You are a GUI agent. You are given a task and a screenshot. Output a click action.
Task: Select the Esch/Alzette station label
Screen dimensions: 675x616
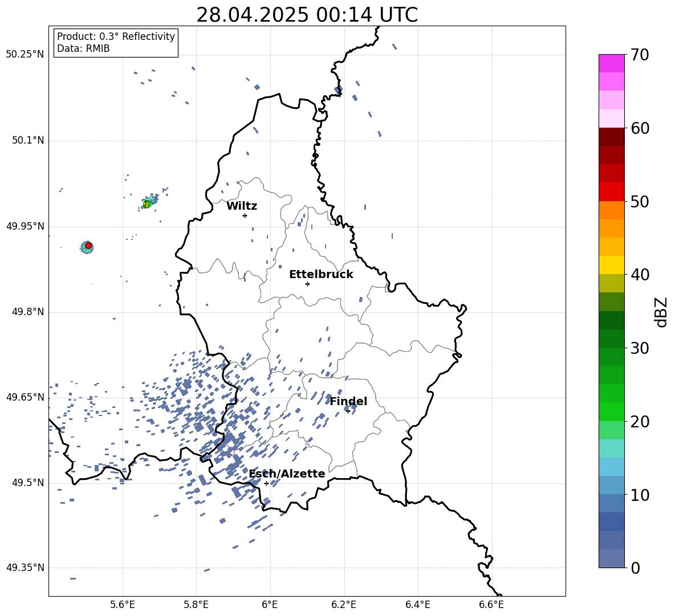tap(287, 474)
